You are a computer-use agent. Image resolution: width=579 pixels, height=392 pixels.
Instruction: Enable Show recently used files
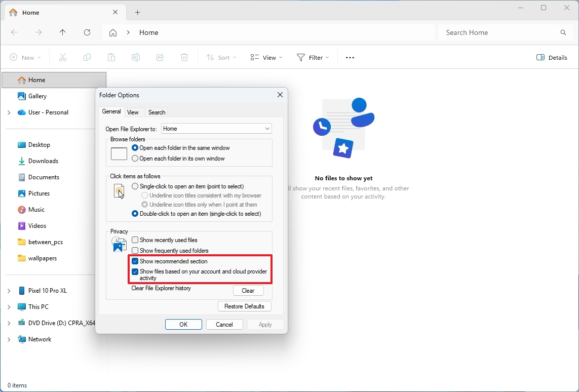135,240
